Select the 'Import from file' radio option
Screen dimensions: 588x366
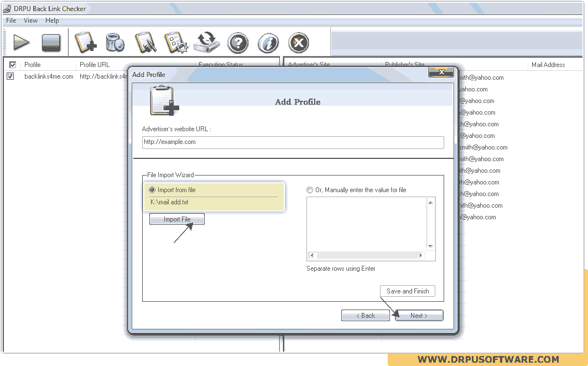tap(152, 190)
